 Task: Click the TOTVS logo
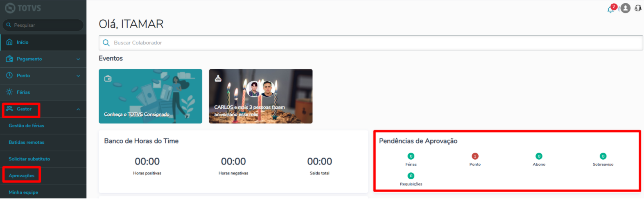pos(23,8)
